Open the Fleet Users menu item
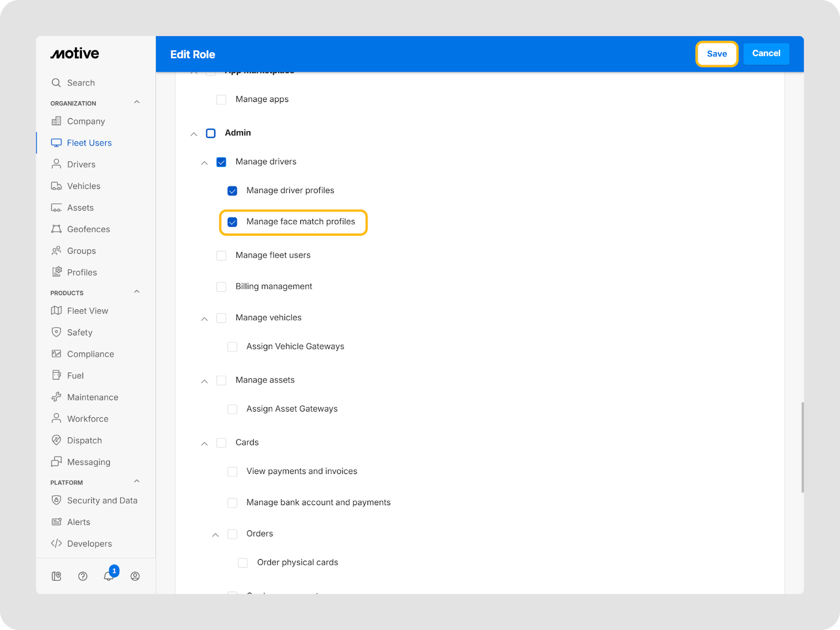 89,143
